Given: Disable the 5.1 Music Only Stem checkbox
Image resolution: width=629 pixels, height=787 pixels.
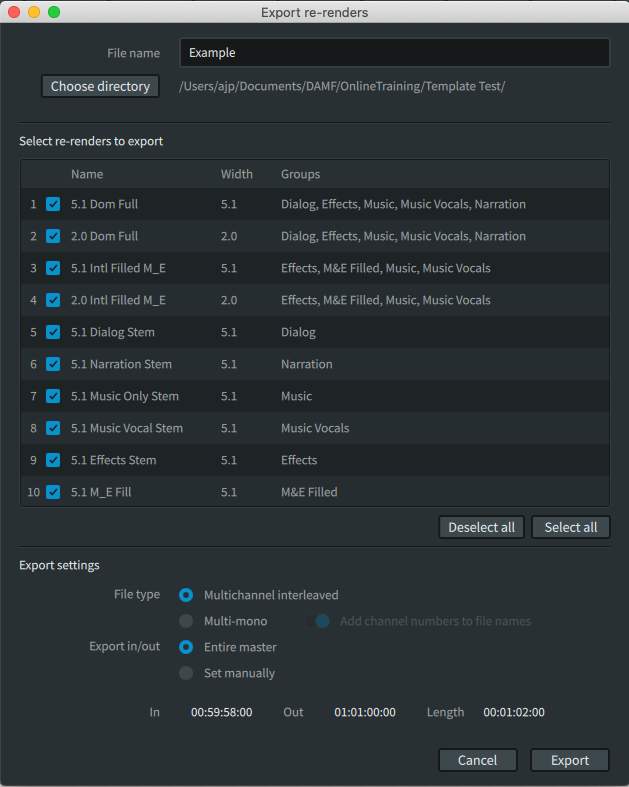Looking at the screenshot, I should 53,396.
